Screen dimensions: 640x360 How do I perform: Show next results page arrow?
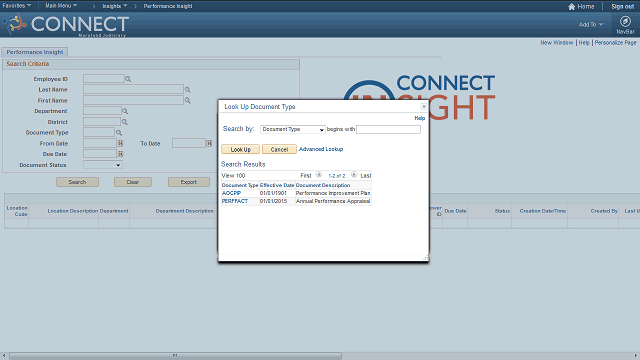pos(354,175)
